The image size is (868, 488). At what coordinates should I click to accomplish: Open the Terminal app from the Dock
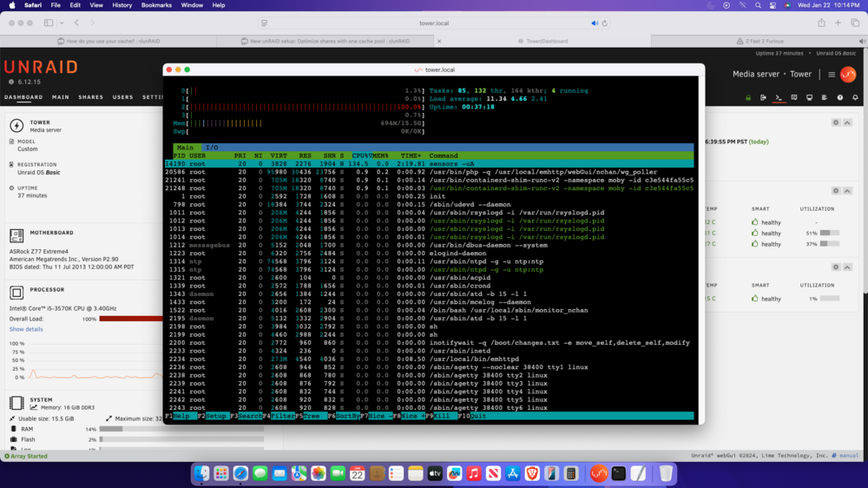point(618,473)
